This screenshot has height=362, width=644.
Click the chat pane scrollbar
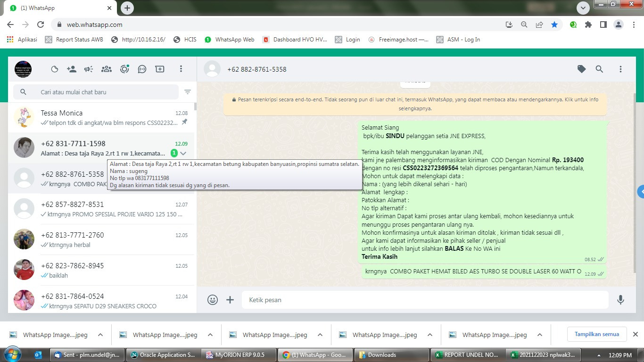tap(635, 184)
